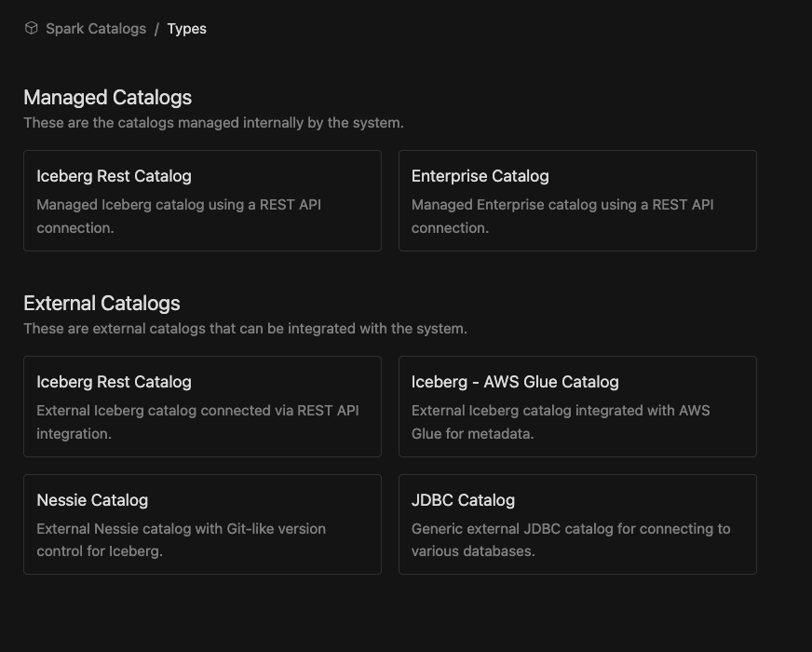Click the breadcrumb separator slash
This screenshot has height=652, width=812.
tap(156, 28)
